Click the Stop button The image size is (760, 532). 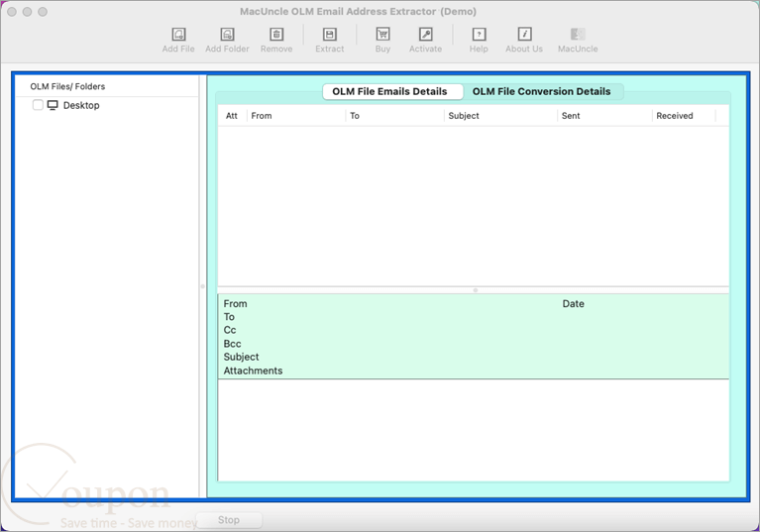[229, 520]
